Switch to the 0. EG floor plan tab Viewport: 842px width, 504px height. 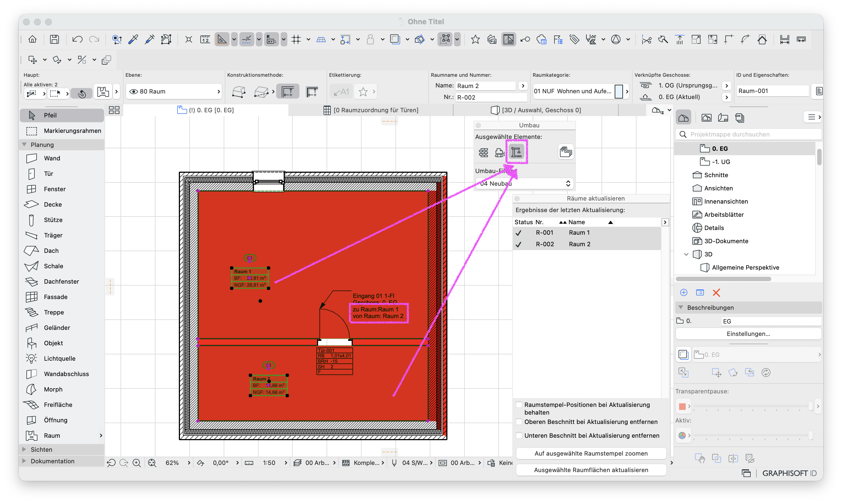tap(206, 110)
